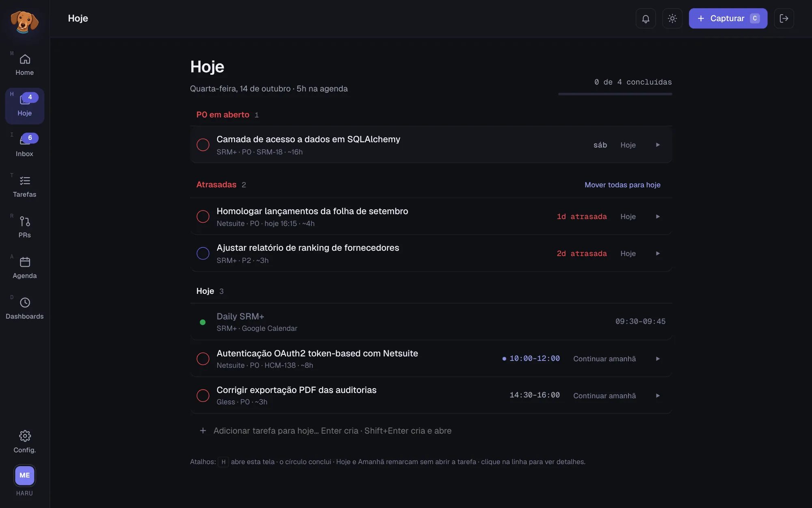Complete Homologar lançamentos da folha task
812x508 pixels.
pos(203,217)
